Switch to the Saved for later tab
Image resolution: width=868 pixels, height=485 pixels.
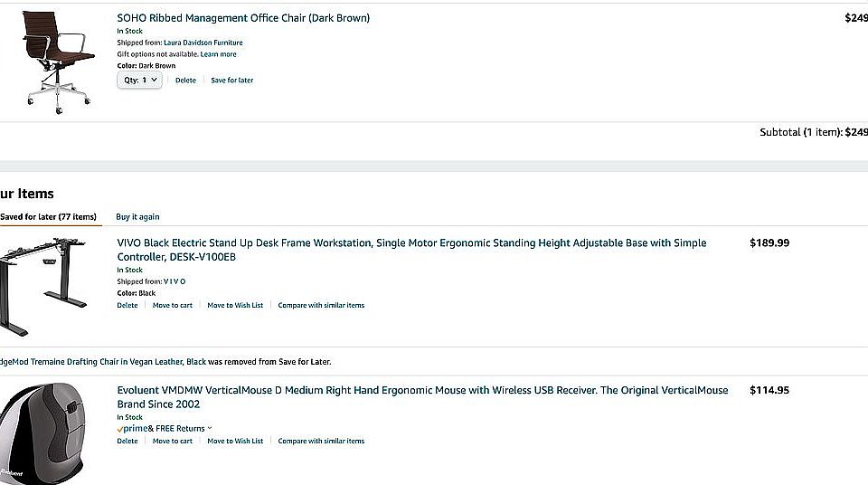(48, 217)
